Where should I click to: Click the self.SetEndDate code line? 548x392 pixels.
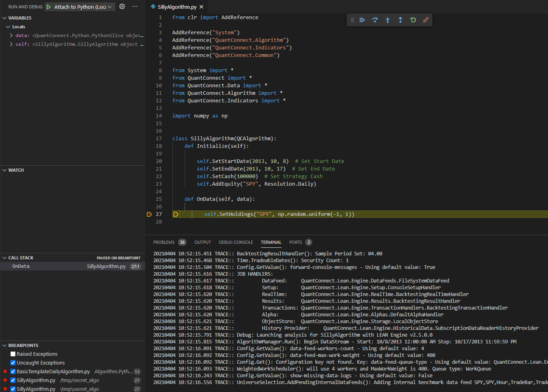pyautogui.click(x=266, y=169)
